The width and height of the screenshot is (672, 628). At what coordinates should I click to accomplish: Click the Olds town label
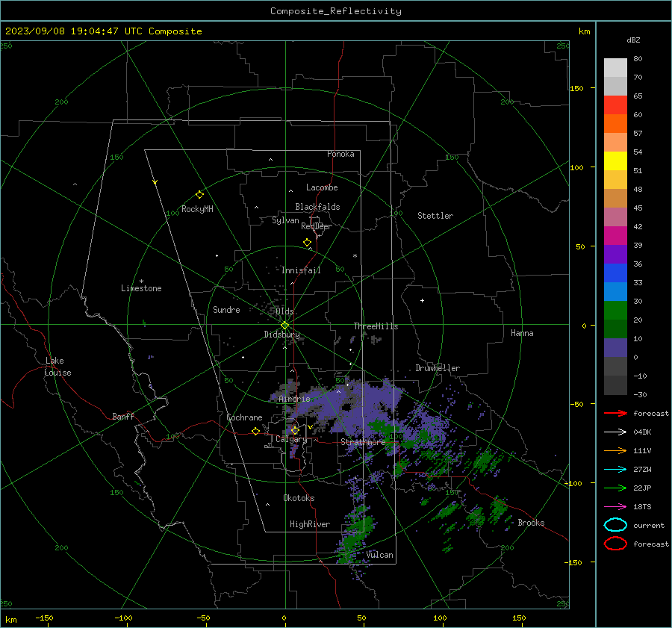tap(284, 311)
